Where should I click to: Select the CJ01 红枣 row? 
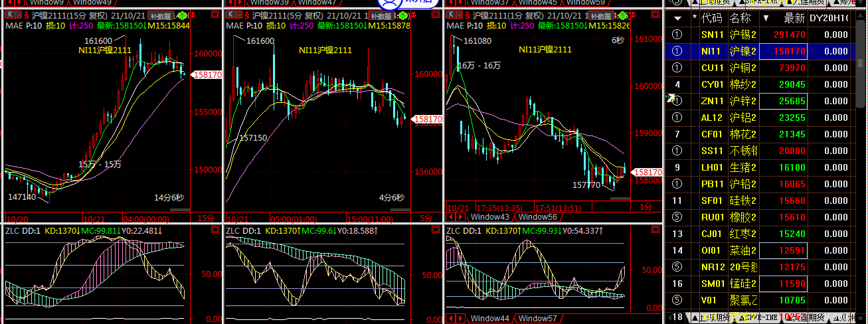click(760, 234)
